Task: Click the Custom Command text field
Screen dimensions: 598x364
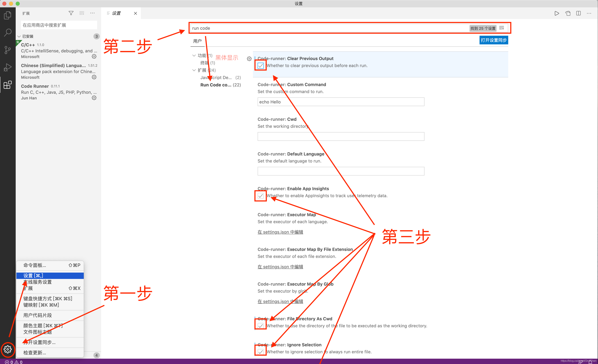Action: pyautogui.click(x=341, y=102)
